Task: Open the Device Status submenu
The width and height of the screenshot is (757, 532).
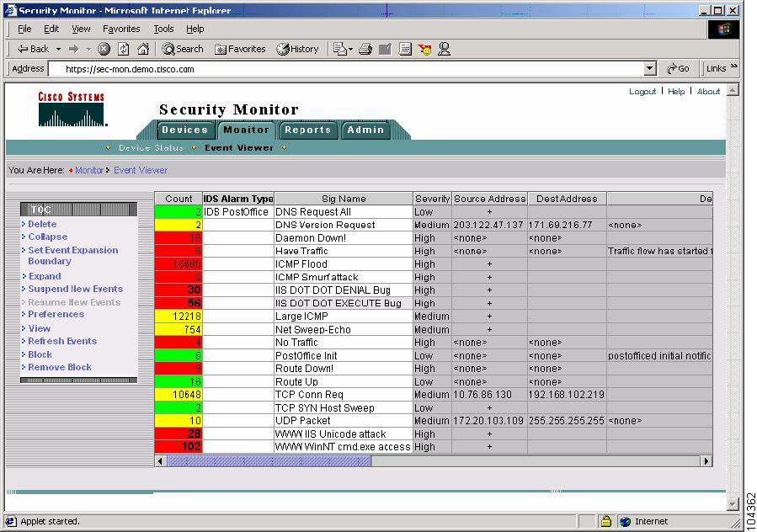Action: pos(151,147)
